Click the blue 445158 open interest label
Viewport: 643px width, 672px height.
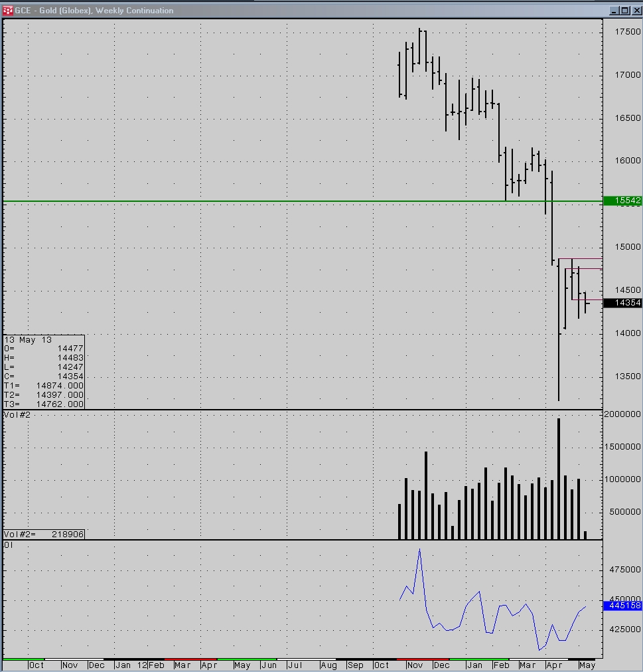(622, 605)
